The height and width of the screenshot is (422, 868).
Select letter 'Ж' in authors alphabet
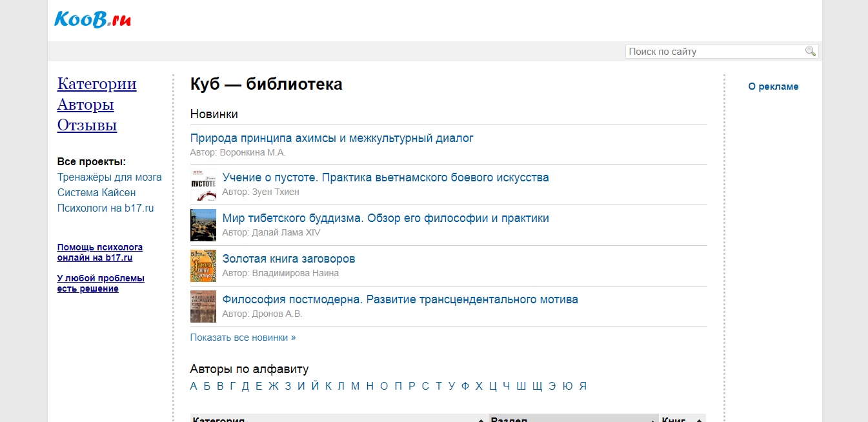[273, 386]
